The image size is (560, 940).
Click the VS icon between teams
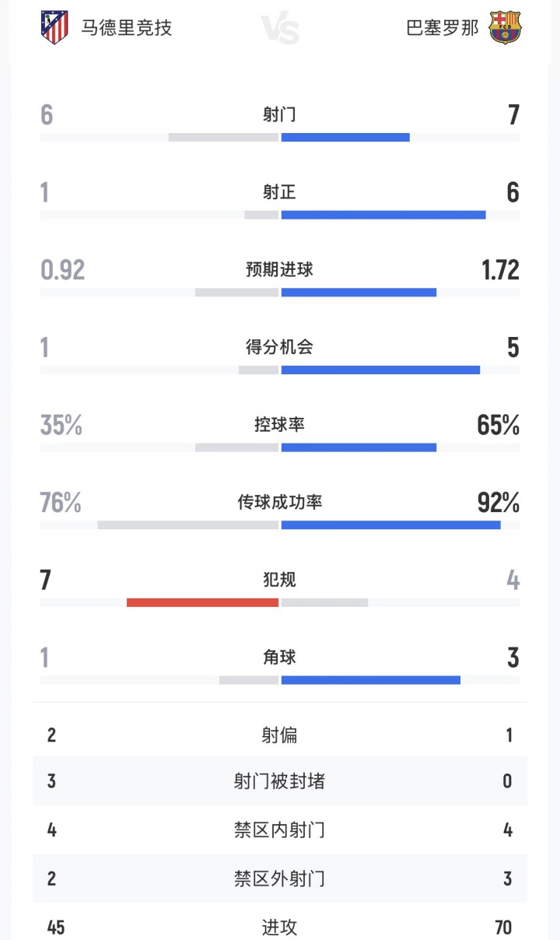point(280,29)
